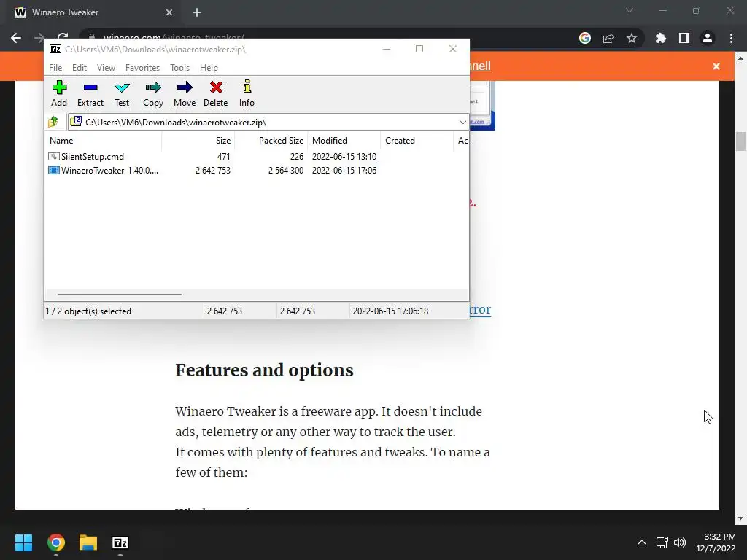Click the 7-Zip taskbar icon

(x=120, y=542)
